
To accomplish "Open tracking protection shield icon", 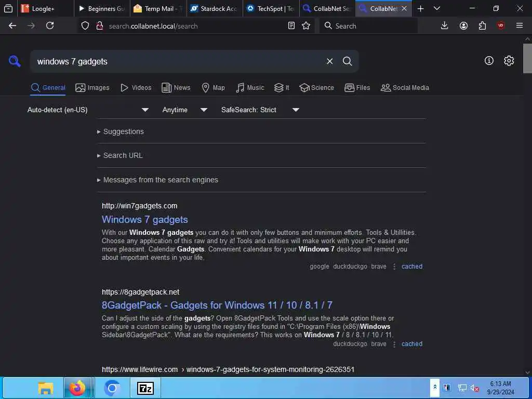I will click(x=85, y=26).
